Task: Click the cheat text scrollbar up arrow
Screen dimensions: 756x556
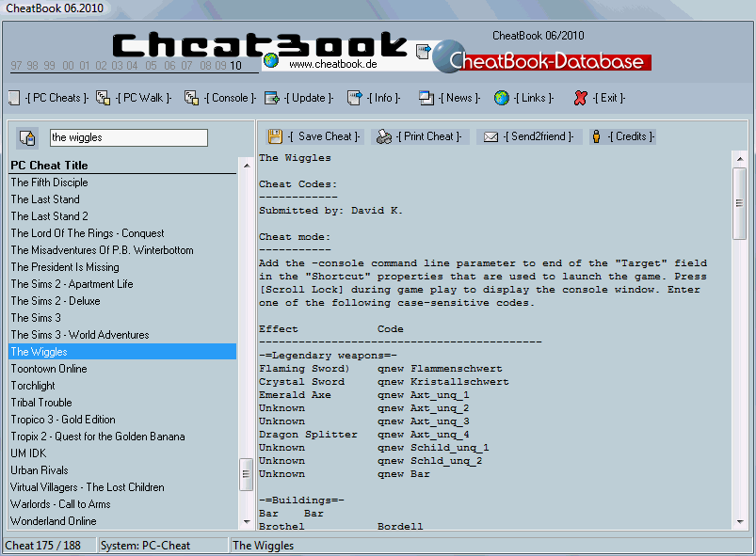Action: [740, 158]
